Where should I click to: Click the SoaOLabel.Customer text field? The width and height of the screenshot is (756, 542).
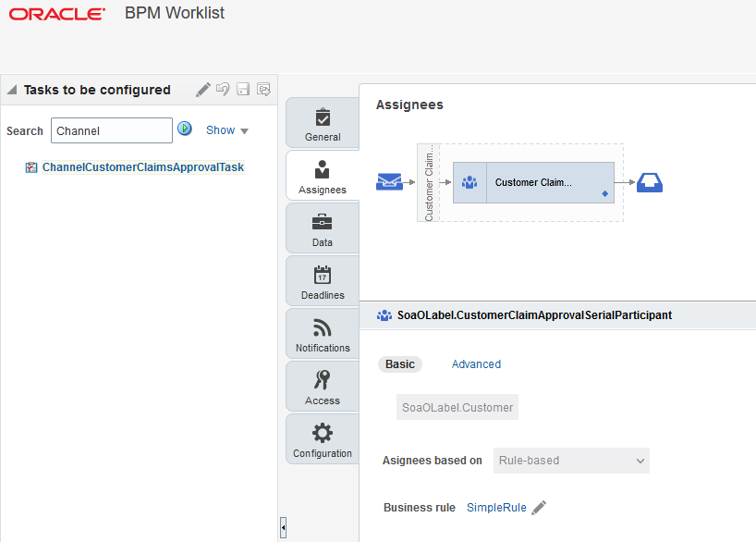tap(457, 407)
